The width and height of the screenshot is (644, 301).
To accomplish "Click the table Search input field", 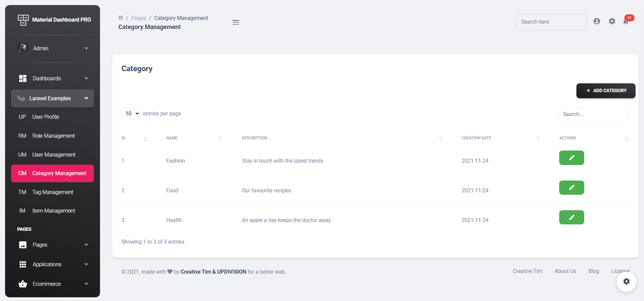I will 593,114.
